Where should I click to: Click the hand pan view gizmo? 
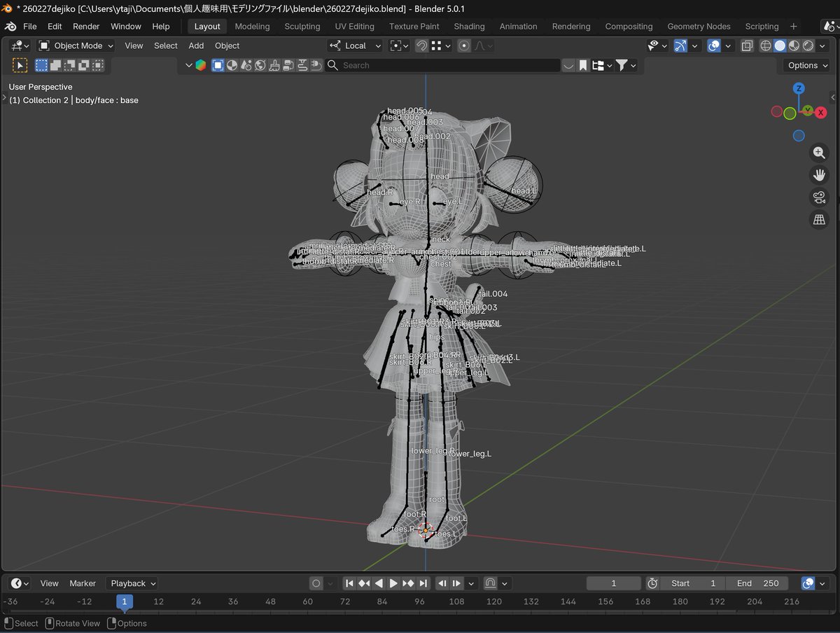pyautogui.click(x=819, y=175)
